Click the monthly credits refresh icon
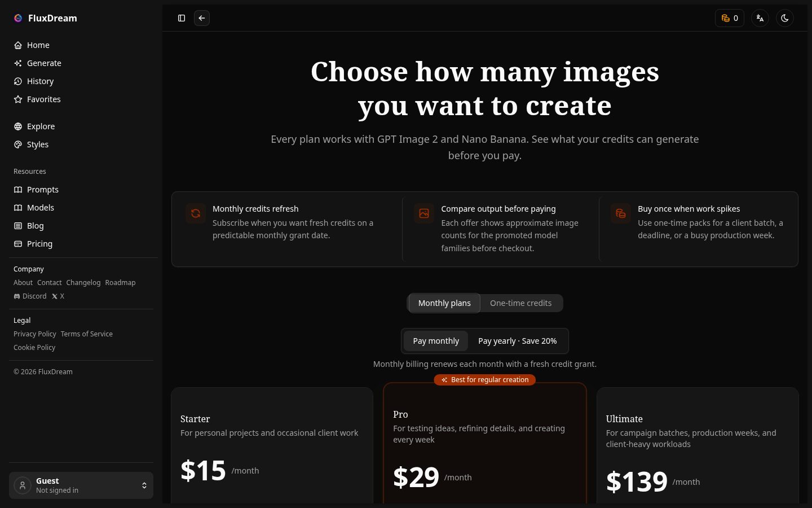Viewport: 812px width, 508px height. click(x=196, y=213)
